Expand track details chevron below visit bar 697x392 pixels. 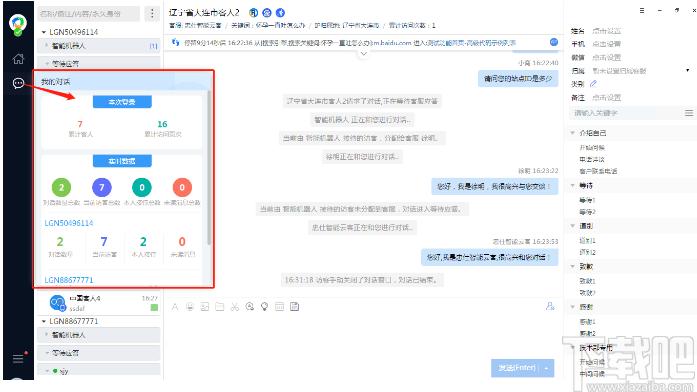point(364,54)
